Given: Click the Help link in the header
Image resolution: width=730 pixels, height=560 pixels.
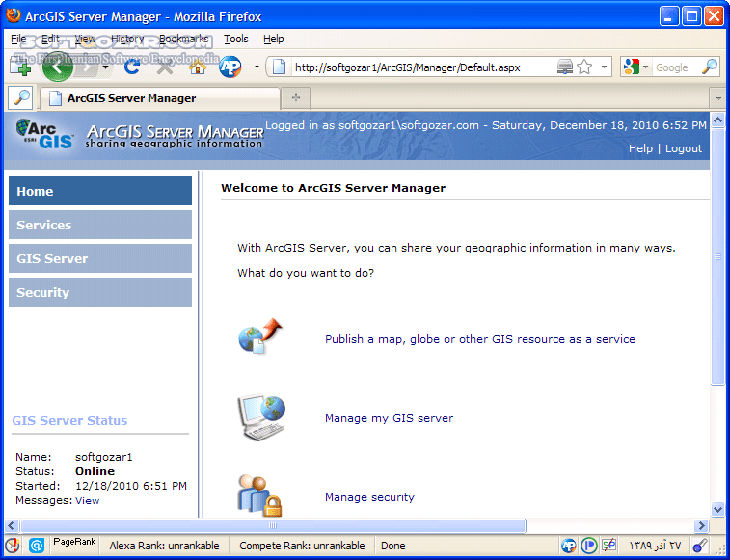Looking at the screenshot, I should (x=640, y=148).
